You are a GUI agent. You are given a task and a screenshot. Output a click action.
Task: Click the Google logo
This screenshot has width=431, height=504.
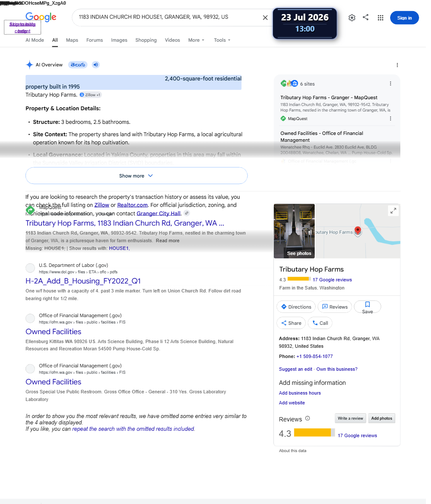(41, 17)
